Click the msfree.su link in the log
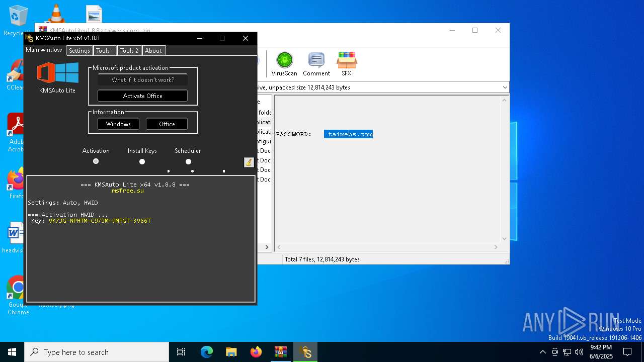The image size is (644, 362). pyautogui.click(x=128, y=191)
